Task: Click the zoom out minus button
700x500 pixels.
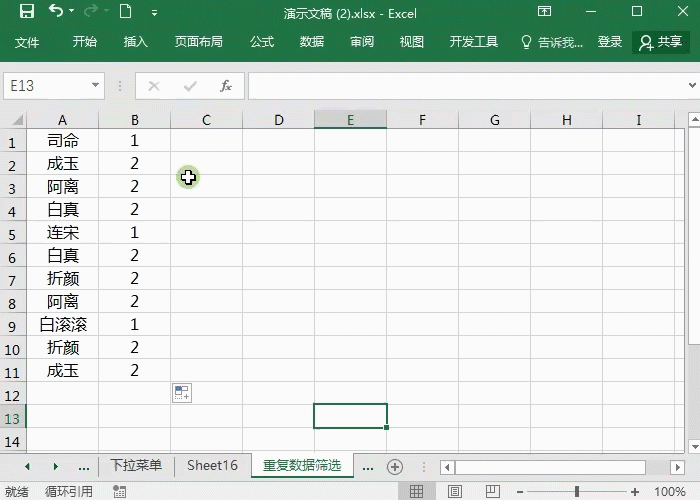Action: tap(520, 492)
